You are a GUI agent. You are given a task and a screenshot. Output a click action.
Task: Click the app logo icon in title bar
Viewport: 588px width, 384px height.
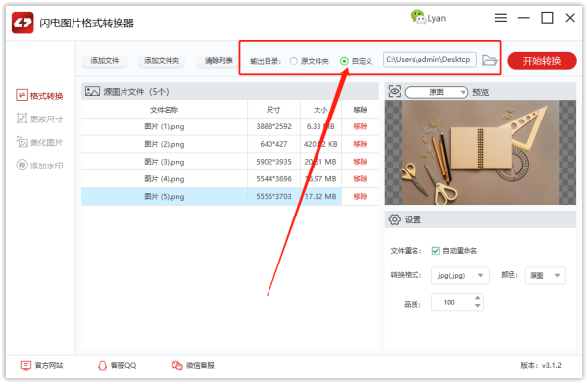click(x=23, y=23)
